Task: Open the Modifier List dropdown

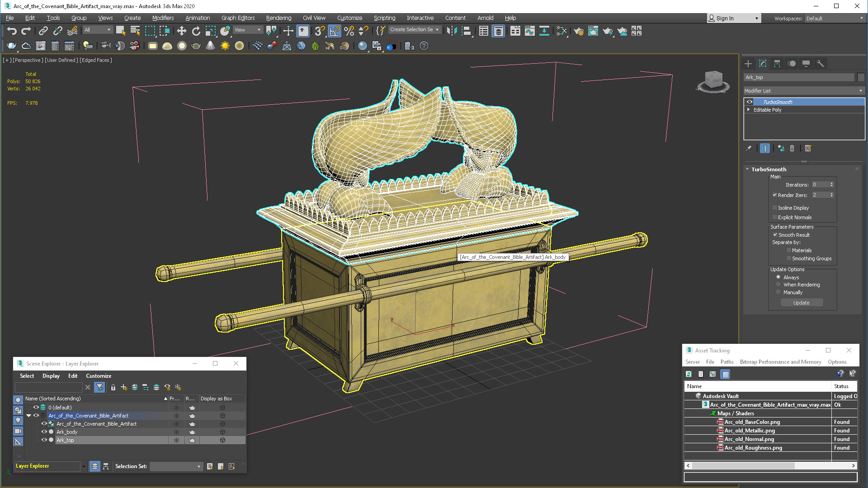Action: (804, 91)
